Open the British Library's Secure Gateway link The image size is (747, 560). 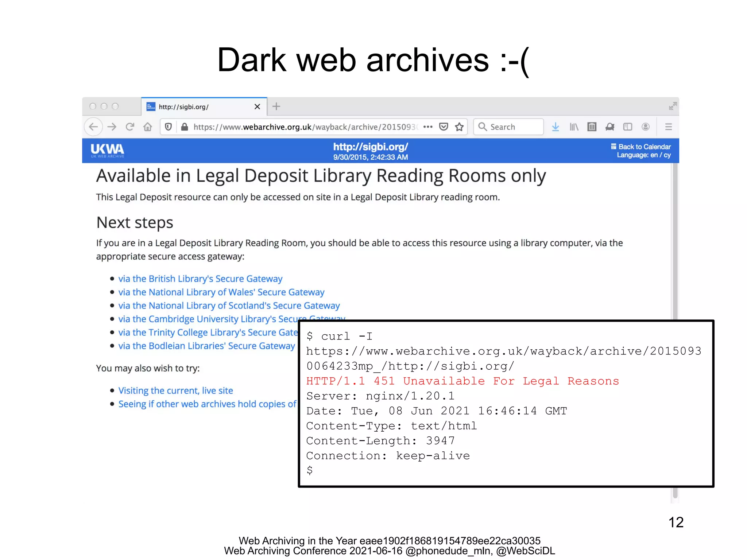coord(200,279)
